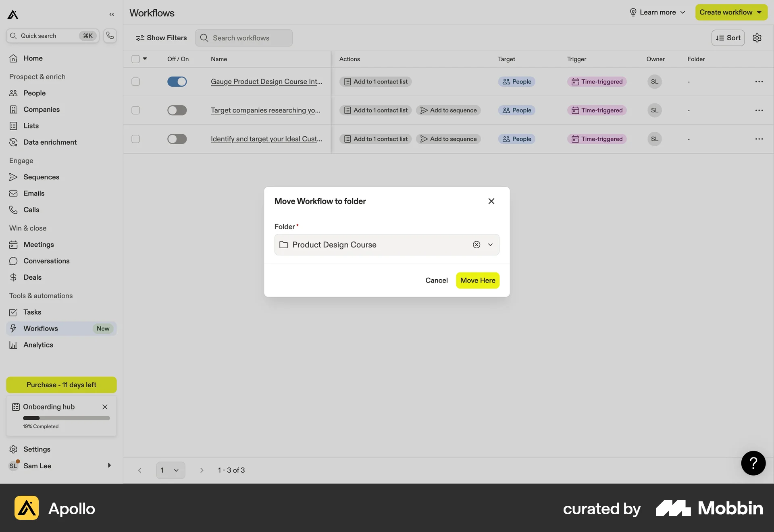Open the Folder dropdown in the dialog
774x532 pixels.
click(x=490, y=245)
